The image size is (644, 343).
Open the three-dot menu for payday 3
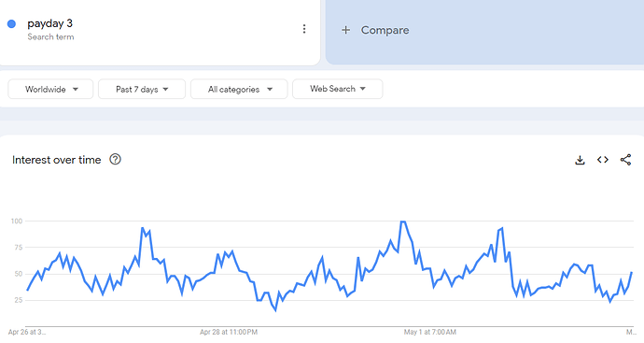(x=304, y=29)
